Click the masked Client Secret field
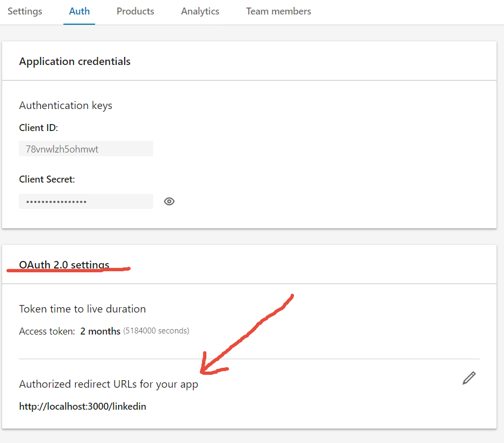This screenshot has width=504, height=443. click(86, 201)
